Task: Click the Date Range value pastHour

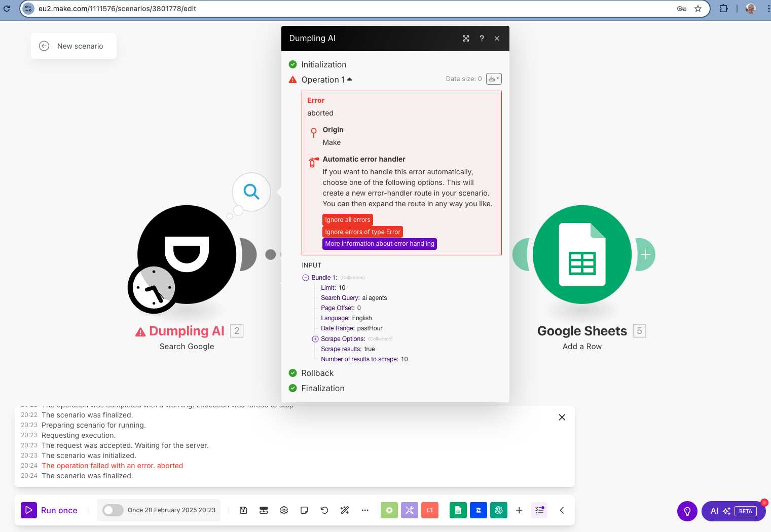Action: (370, 328)
